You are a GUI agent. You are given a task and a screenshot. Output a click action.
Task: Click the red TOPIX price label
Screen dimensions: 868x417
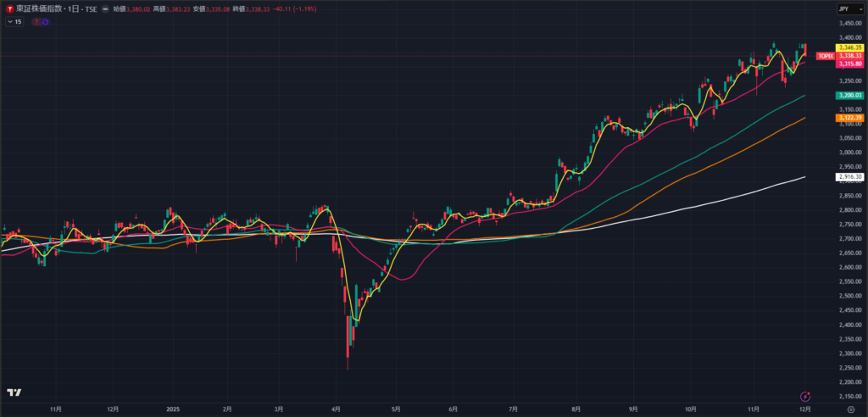point(825,56)
